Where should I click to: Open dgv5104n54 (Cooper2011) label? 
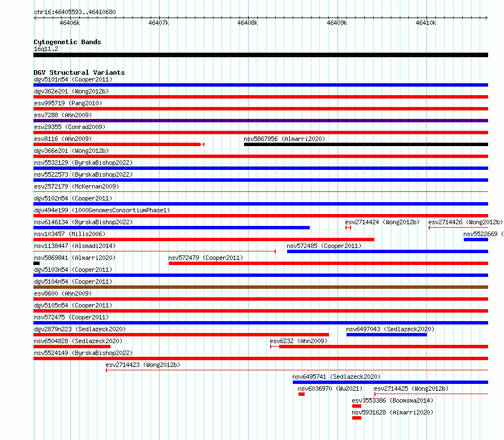click(x=73, y=281)
